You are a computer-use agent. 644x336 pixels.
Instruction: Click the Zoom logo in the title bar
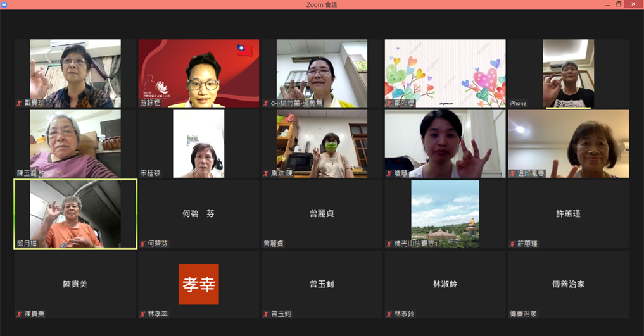coord(4,4)
